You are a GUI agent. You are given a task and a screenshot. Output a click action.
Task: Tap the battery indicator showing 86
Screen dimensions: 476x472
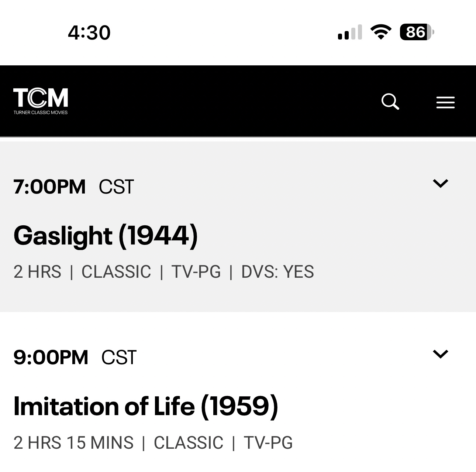[x=417, y=32]
